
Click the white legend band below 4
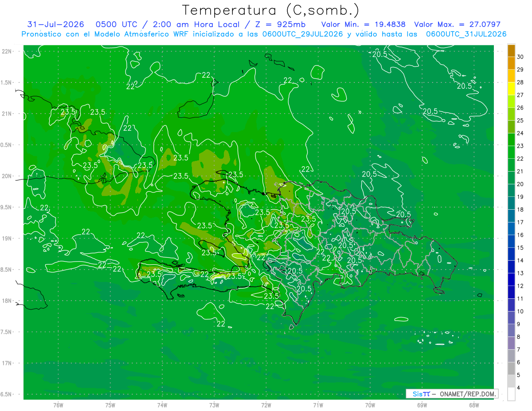(x=511, y=394)
